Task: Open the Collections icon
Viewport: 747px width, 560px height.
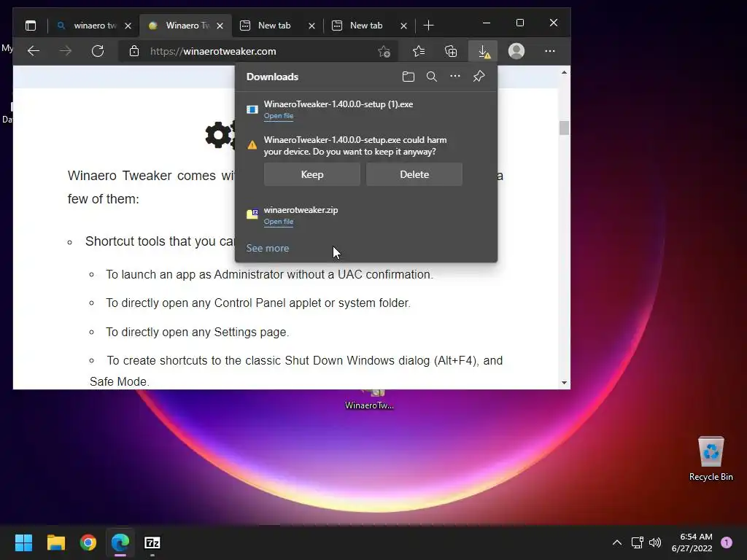Action: click(451, 51)
